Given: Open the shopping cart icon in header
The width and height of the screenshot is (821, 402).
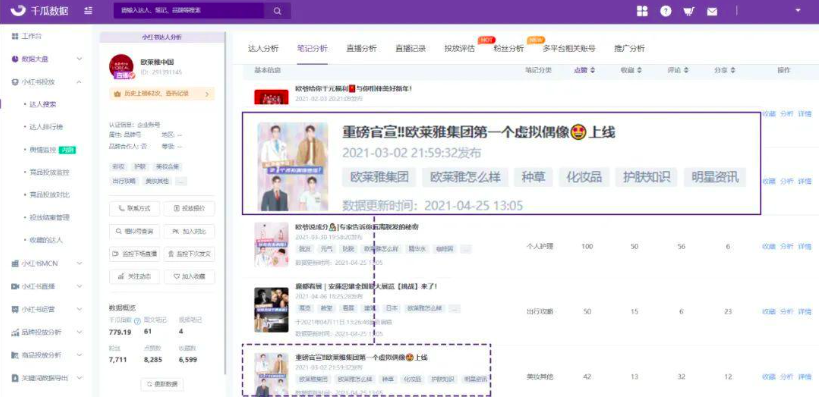Looking at the screenshot, I should (x=689, y=11).
